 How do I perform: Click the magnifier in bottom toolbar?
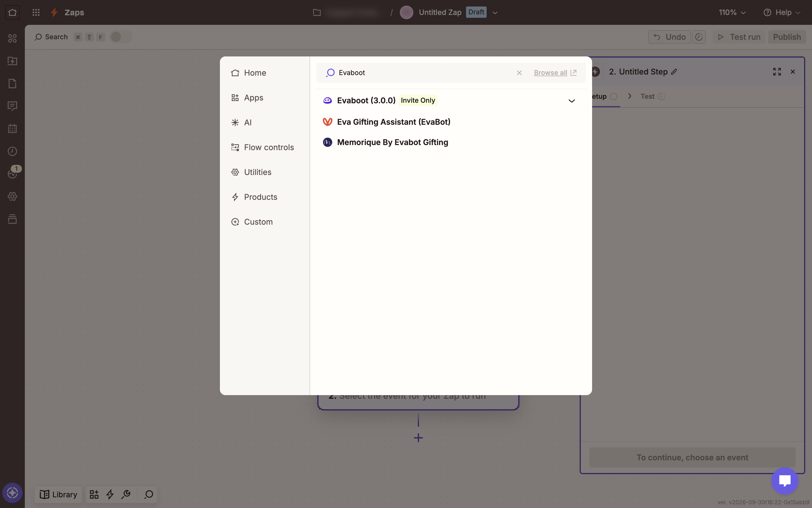(x=149, y=494)
